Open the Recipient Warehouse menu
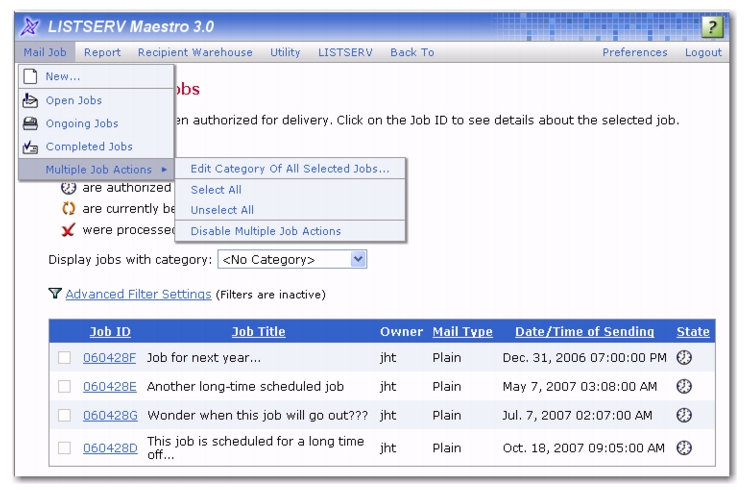This screenshot has width=749, height=492. tap(195, 52)
